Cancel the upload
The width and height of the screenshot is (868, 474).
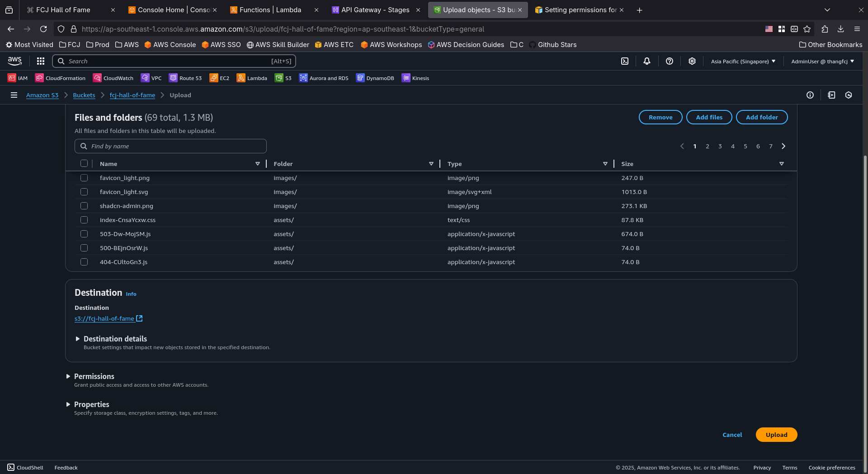[x=732, y=435]
